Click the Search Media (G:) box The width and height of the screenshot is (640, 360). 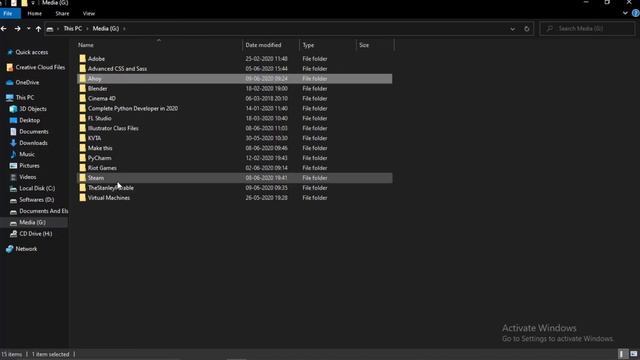pyautogui.click(x=587, y=29)
